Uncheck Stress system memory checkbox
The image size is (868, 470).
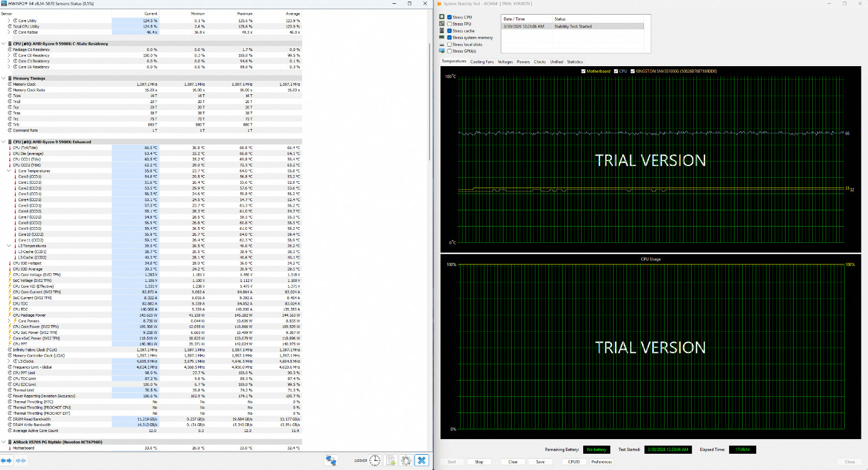[449, 37]
